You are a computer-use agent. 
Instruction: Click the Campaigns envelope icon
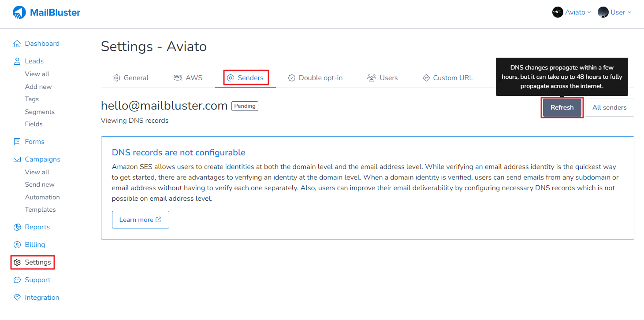17,159
